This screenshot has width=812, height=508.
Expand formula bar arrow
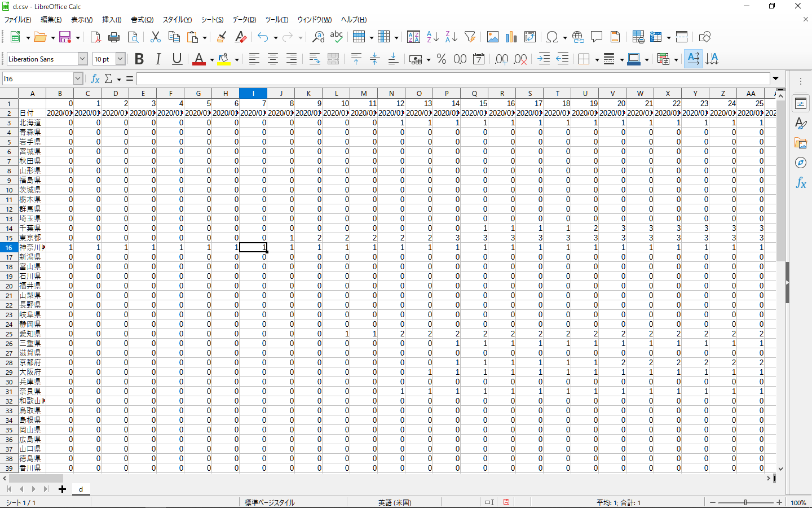(776, 78)
